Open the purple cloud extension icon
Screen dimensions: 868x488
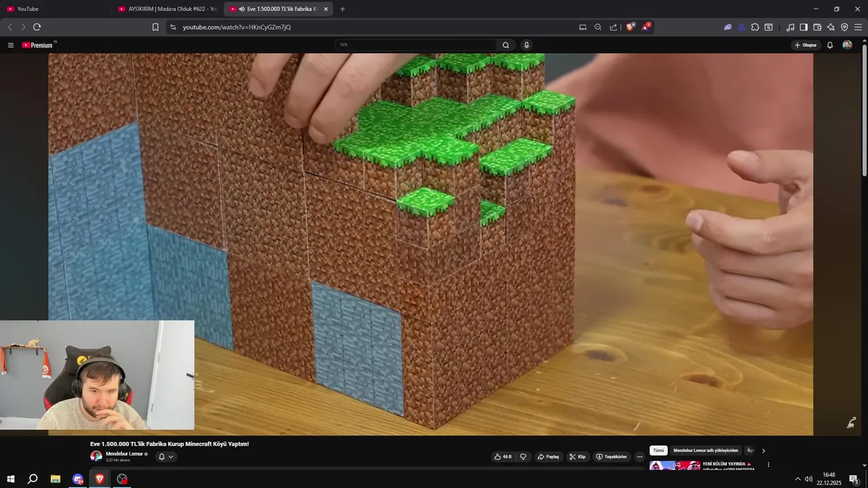tap(728, 27)
